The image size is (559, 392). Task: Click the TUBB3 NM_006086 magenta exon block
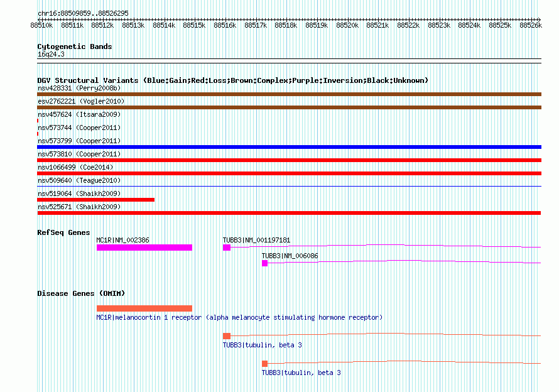tap(264, 263)
